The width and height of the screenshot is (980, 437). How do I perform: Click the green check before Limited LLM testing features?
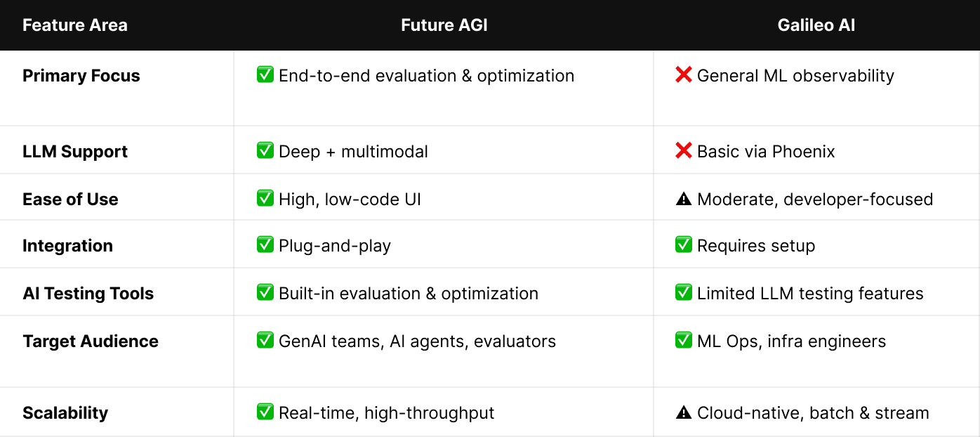684,292
